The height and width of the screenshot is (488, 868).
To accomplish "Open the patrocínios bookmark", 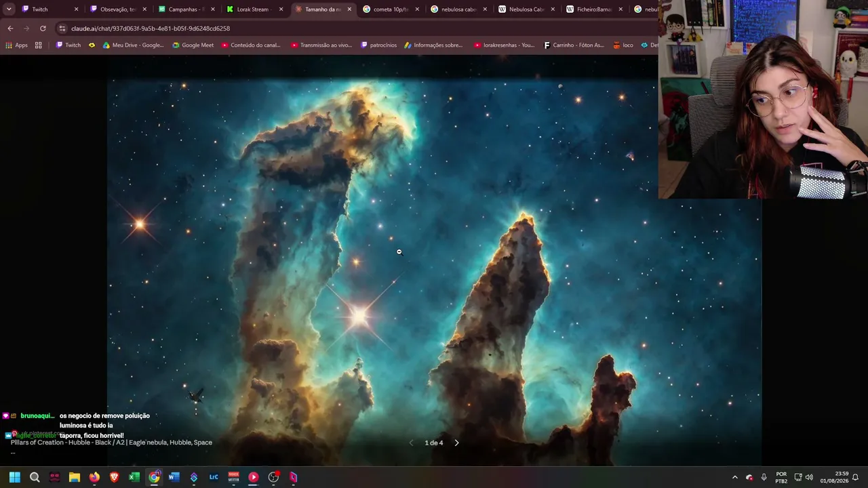I will pos(378,45).
